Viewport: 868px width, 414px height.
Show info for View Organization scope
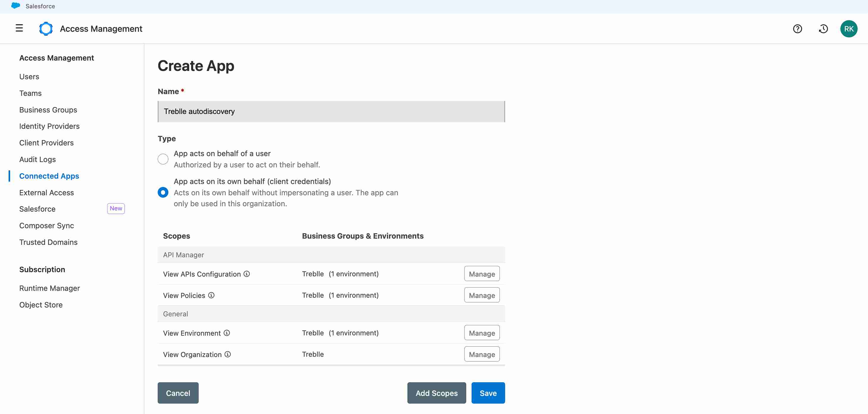tap(228, 354)
